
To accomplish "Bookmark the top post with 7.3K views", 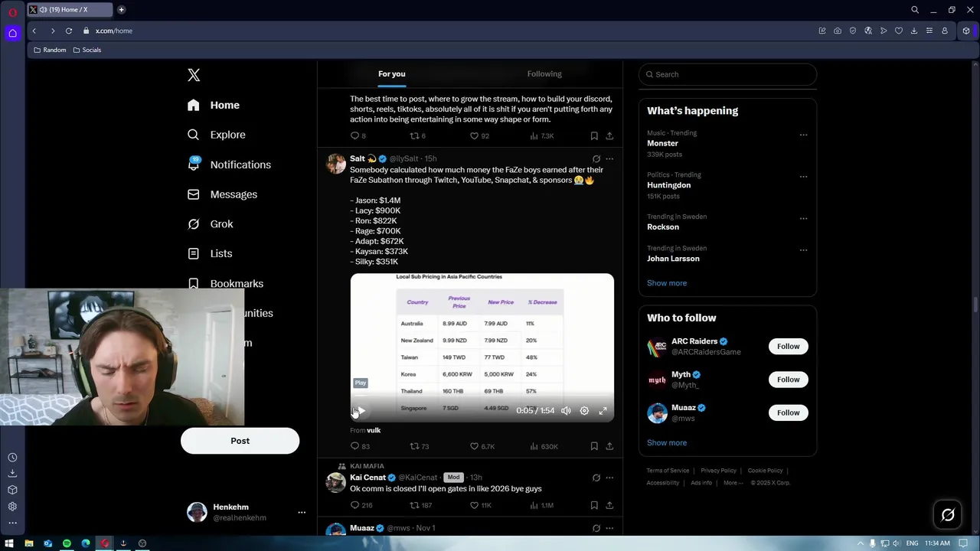I will tap(594, 136).
